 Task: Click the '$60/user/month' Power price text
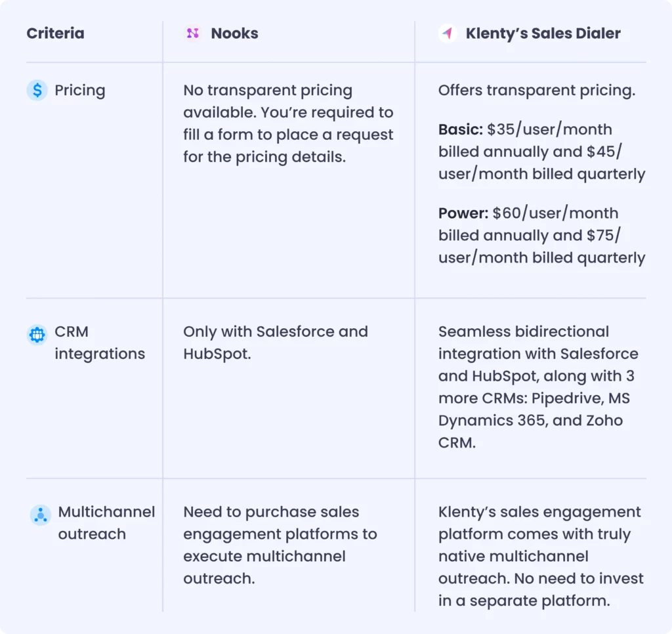[555, 213]
